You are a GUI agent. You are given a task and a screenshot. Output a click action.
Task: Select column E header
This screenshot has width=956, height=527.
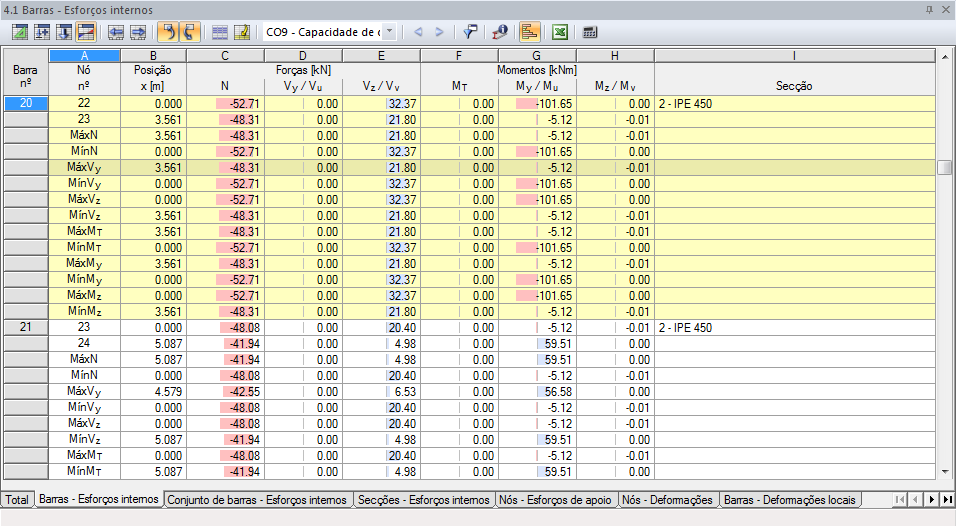(381, 56)
